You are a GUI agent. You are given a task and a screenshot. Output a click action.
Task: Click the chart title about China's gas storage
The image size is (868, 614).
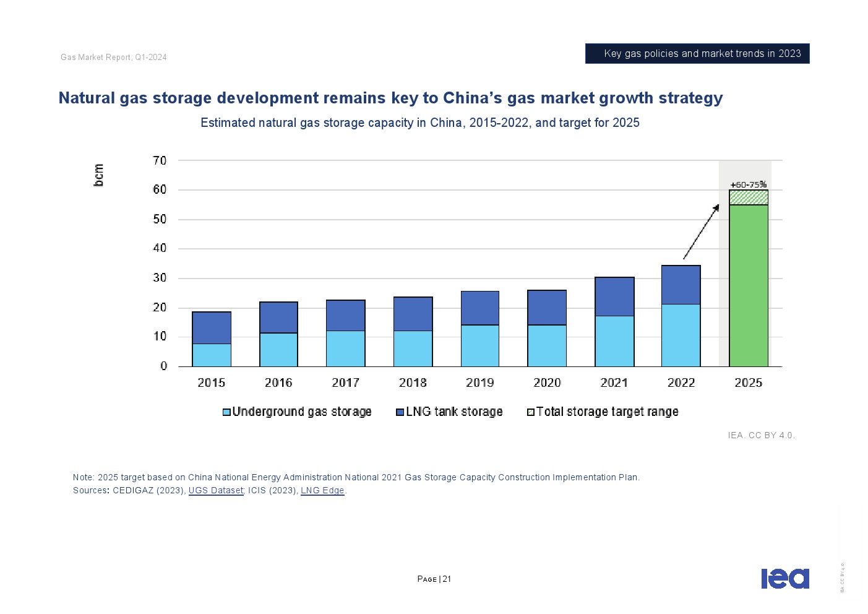pyautogui.click(x=390, y=98)
